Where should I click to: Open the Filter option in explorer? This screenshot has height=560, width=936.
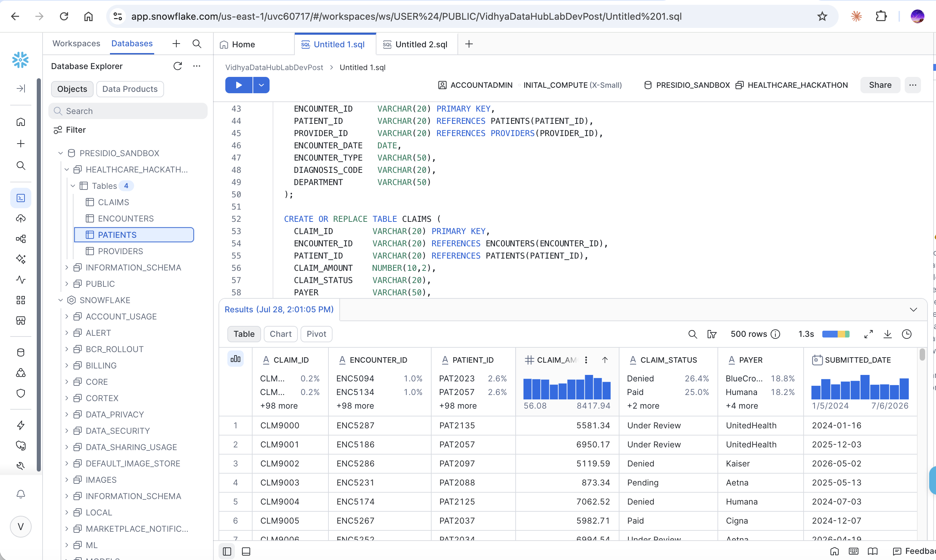point(69,130)
